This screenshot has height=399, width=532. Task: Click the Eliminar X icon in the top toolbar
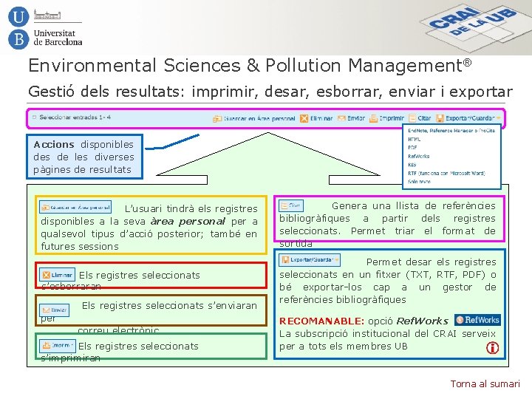click(304, 118)
